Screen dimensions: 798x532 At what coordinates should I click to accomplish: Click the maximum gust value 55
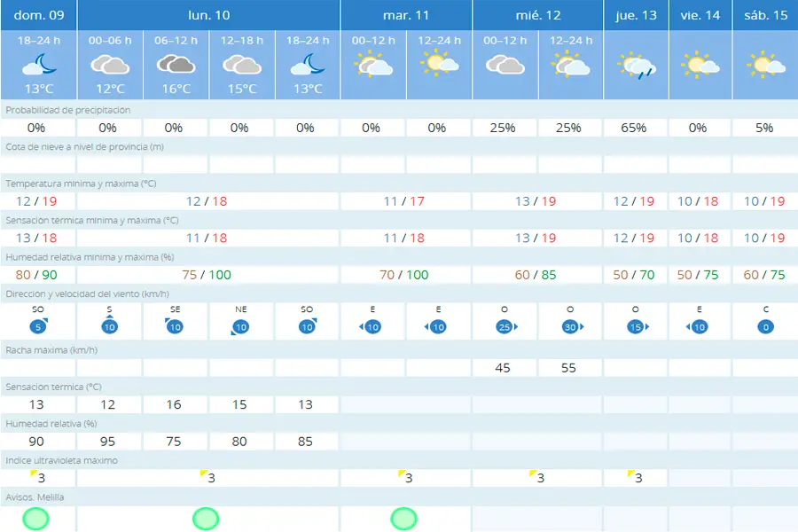[568, 368]
